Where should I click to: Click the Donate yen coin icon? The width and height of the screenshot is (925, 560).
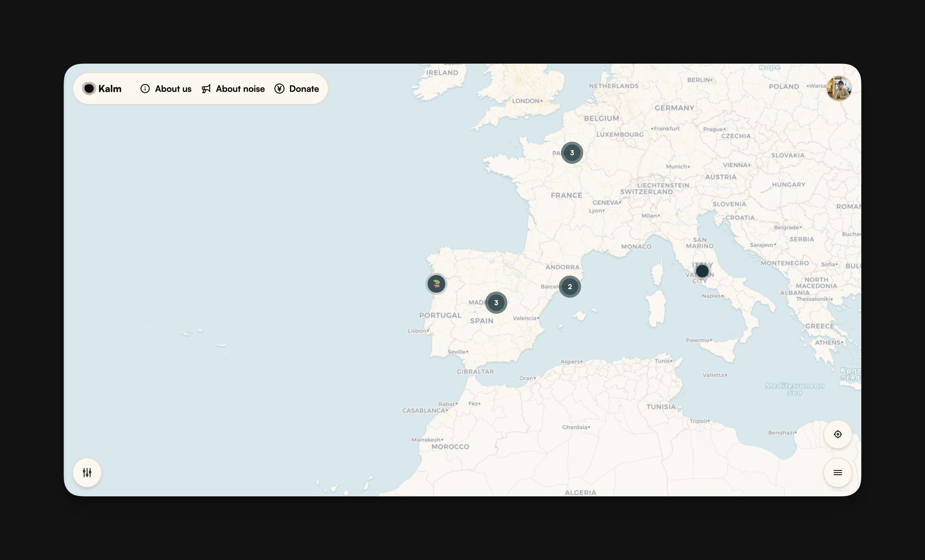click(279, 89)
